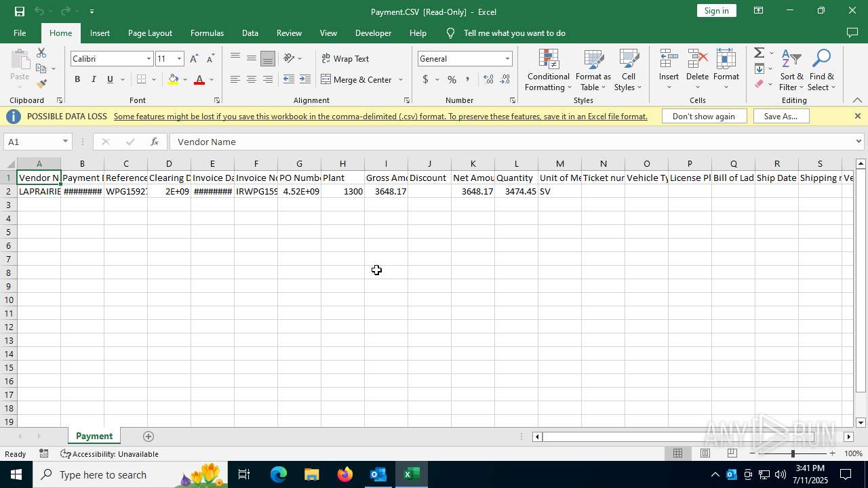Open File Explorer from the taskbar
Viewport: 868px width, 488px height.
[312, 474]
